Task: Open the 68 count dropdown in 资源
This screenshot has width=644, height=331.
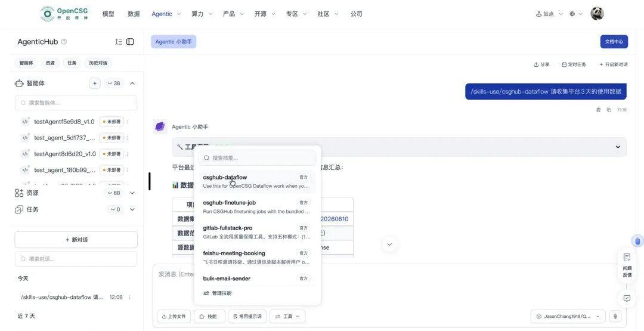Action: (114, 193)
